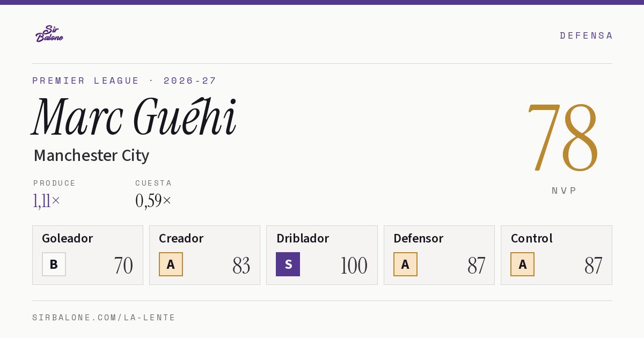Click the A grade badge for Creador
This screenshot has height=338, width=644.
(171, 264)
